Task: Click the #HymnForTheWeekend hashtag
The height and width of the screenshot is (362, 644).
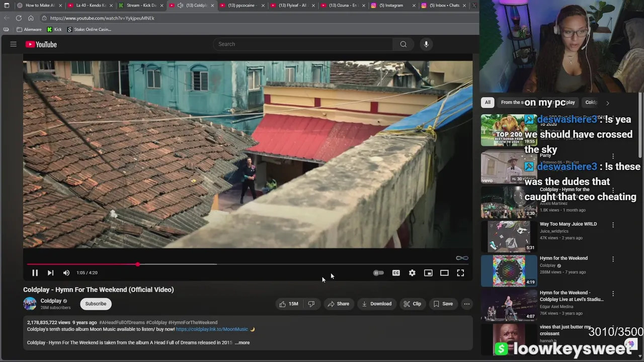Action: coord(193,322)
